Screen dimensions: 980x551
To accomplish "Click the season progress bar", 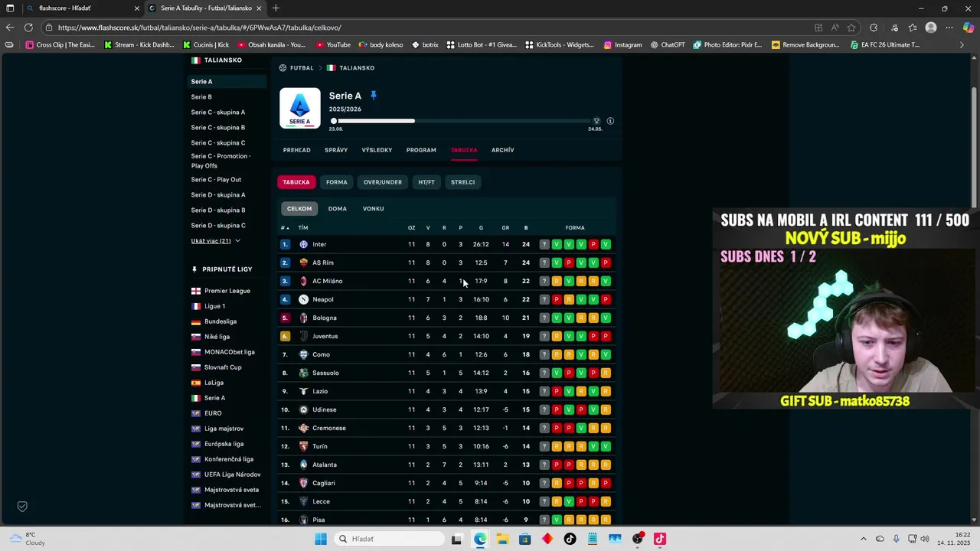I will (x=463, y=121).
